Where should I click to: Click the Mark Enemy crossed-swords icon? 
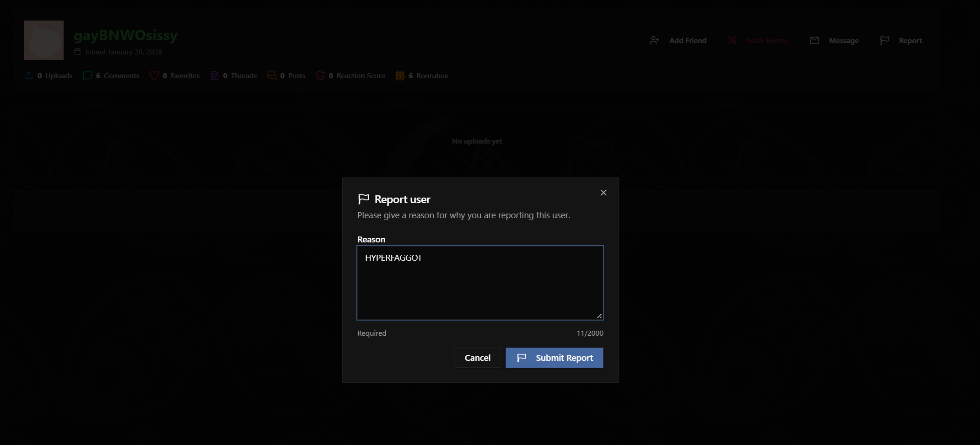pyautogui.click(x=732, y=40)
